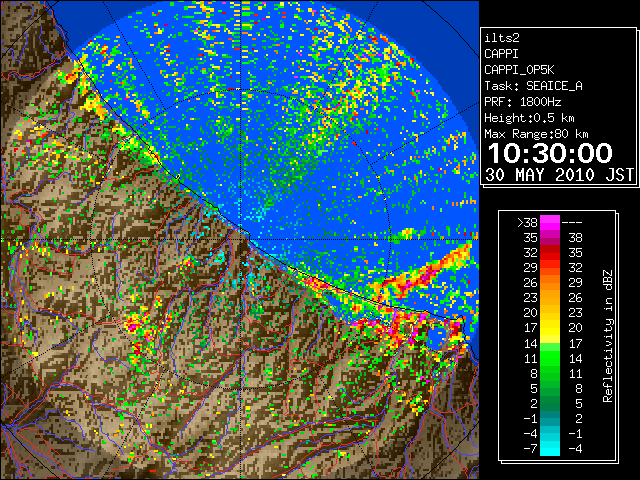Click the radar site at range-ring center
Viewport: 640px width, 480px height.
click(241, 239)
